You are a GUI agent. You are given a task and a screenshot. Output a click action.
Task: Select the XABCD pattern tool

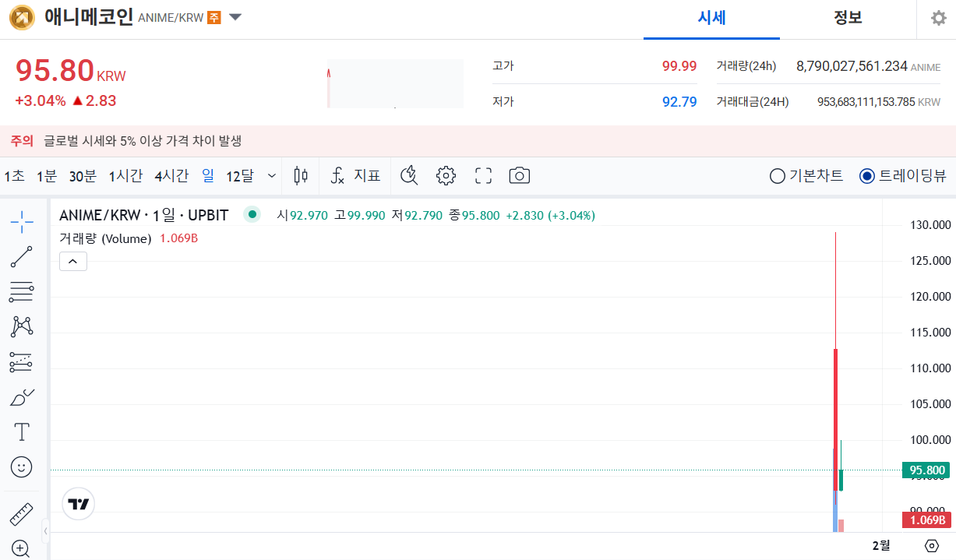[22, 327]
